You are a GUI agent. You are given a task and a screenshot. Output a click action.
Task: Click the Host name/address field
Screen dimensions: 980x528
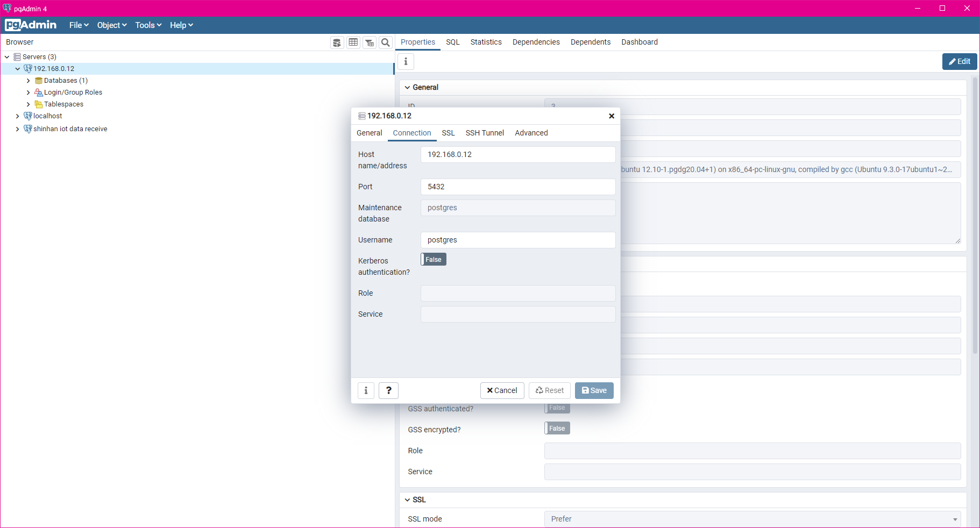[518, 155]
